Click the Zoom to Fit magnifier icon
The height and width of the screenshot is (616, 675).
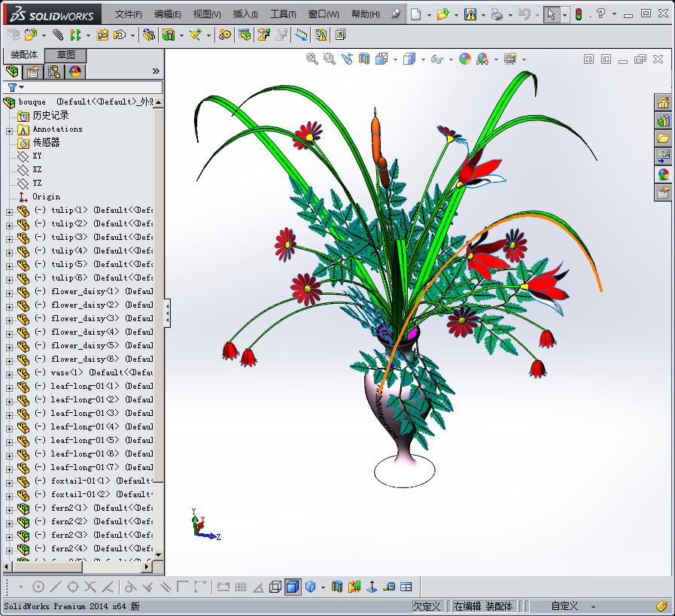pos(312,59)
